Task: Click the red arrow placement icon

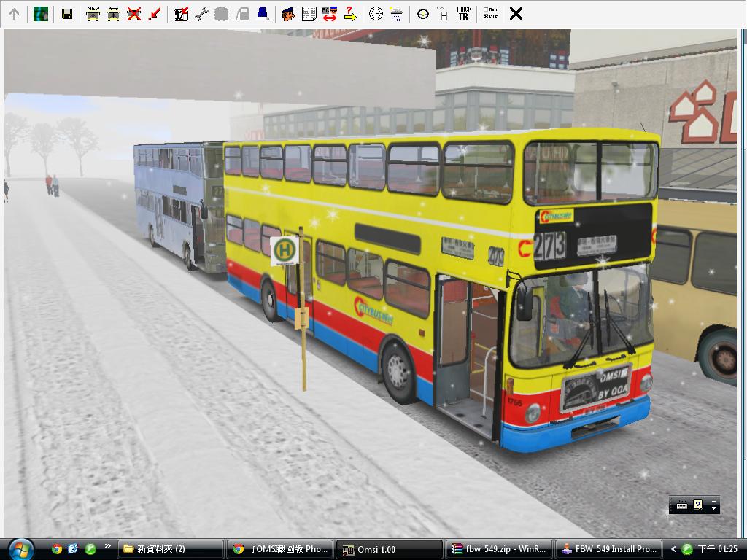Action: coord(155,14)
